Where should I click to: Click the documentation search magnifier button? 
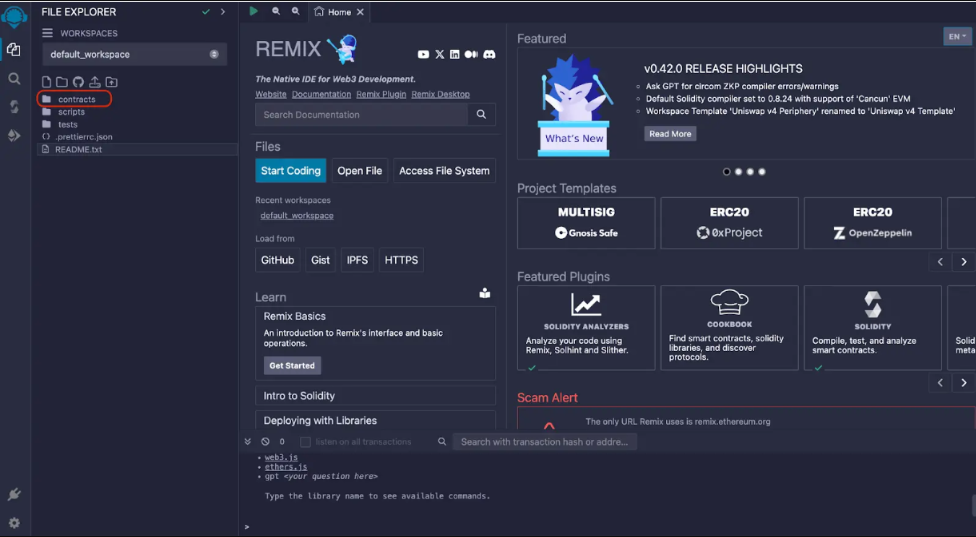pos(481,114)
